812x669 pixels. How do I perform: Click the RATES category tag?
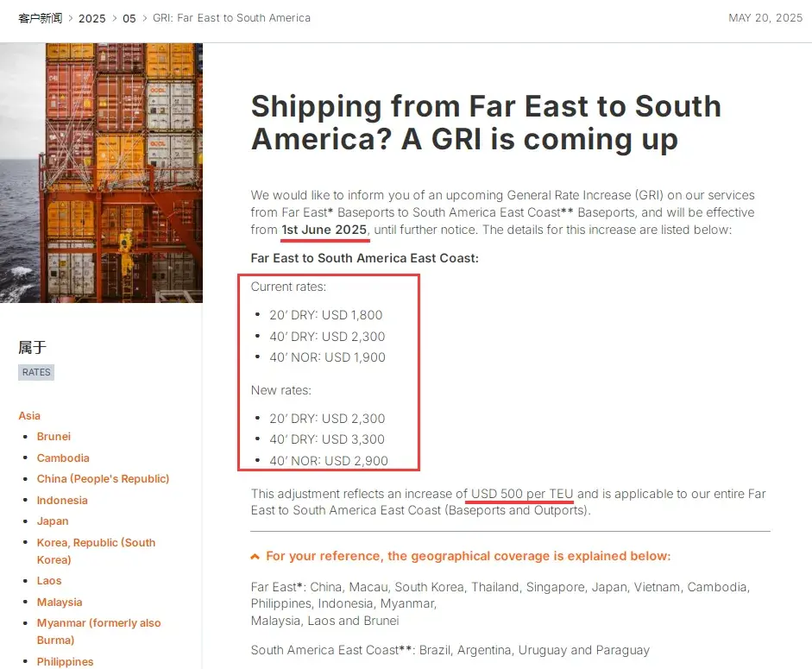coord(36,372)
